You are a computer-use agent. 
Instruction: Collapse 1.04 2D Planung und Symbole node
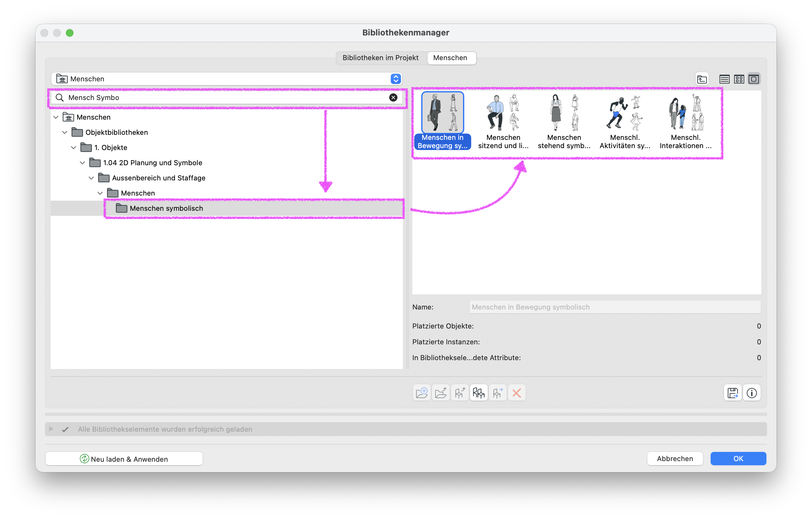pos(82,162)
